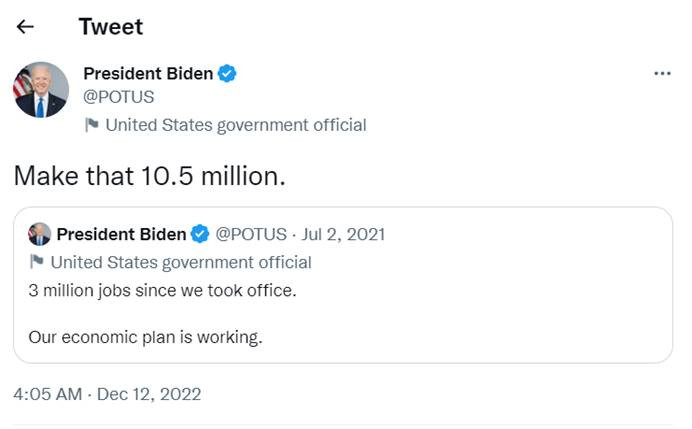Click the @POTUS handle in the quoted tweet
This screenshot has width=692, height=429.
pos(251,234)
